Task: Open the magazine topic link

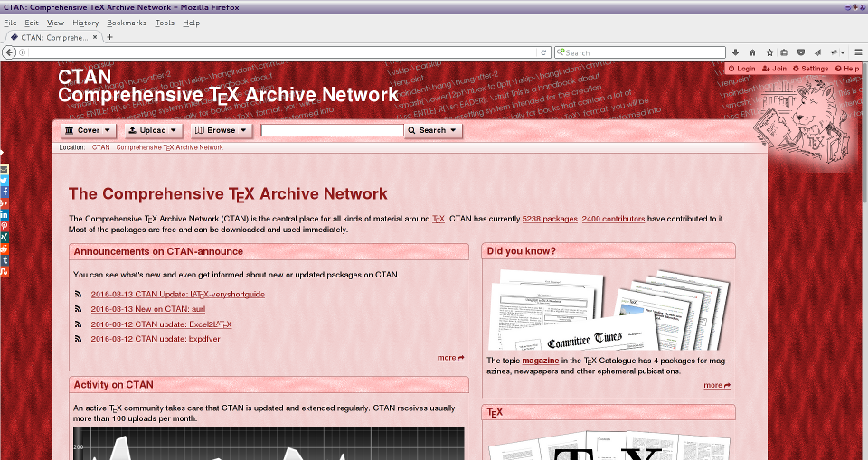Action: coord(541,361)
